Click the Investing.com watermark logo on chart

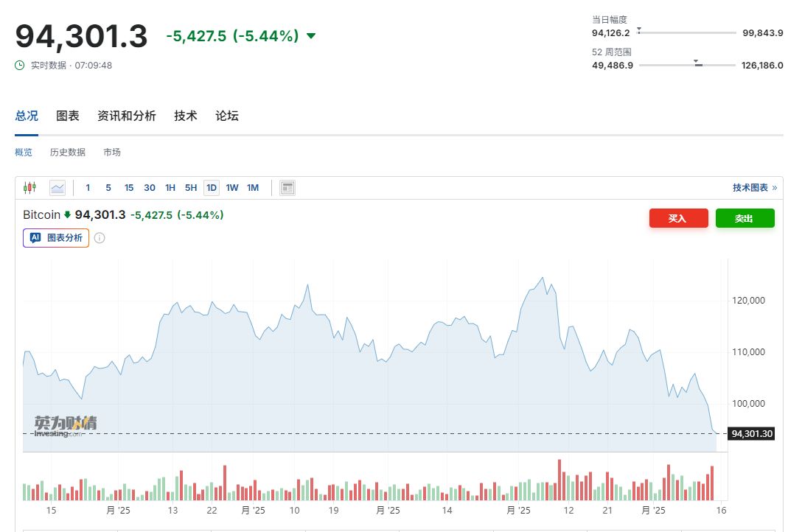pos(65,425)
